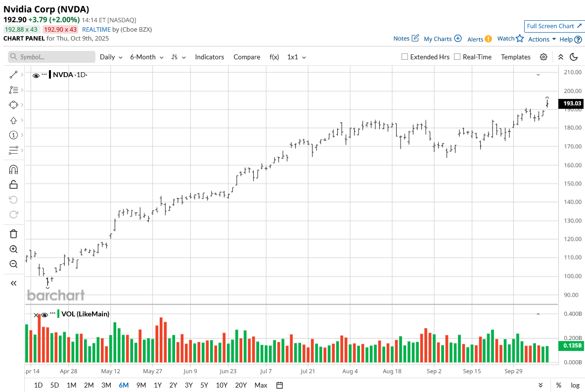Viewport: 585px width, 392px height.
Task: Open the f(x) expressions menu
Action: [274, 57]
